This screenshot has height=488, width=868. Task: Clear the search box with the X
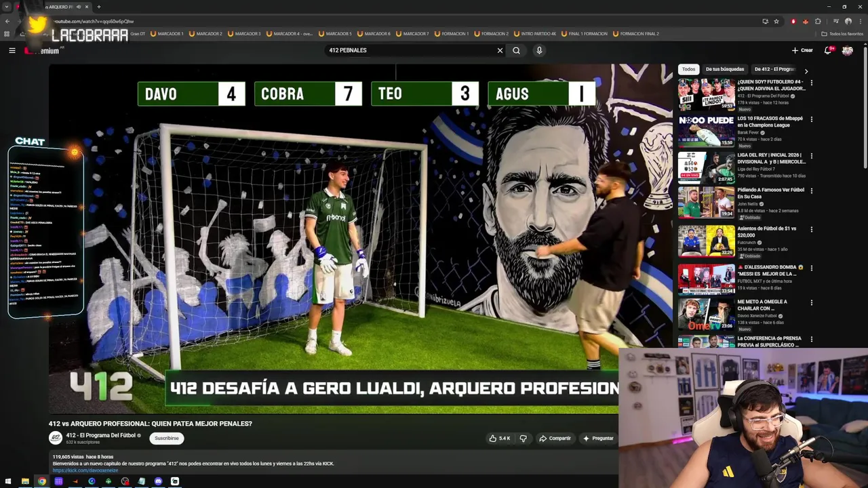500,50
